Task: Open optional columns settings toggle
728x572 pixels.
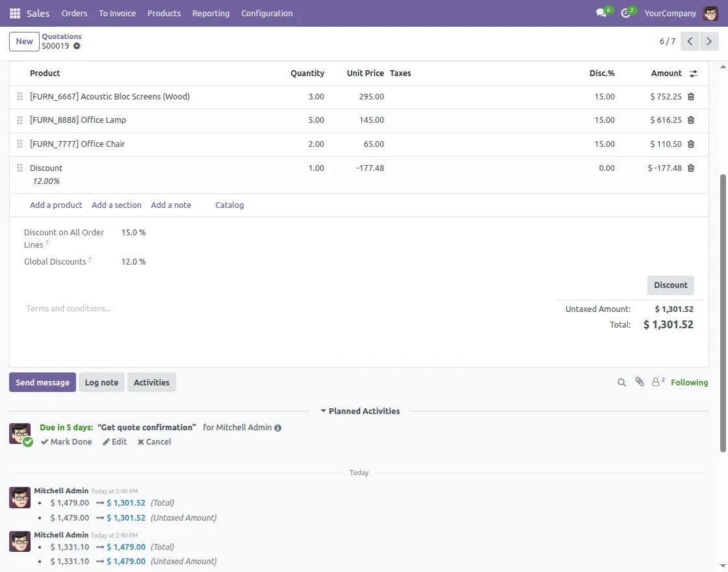Action: (694, 73)
